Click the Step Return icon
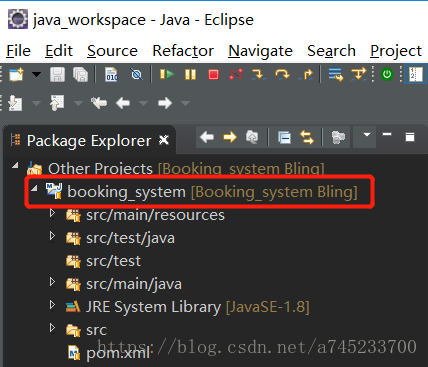Viewport: 428px width, 367px height. click(x=306, y=74)
